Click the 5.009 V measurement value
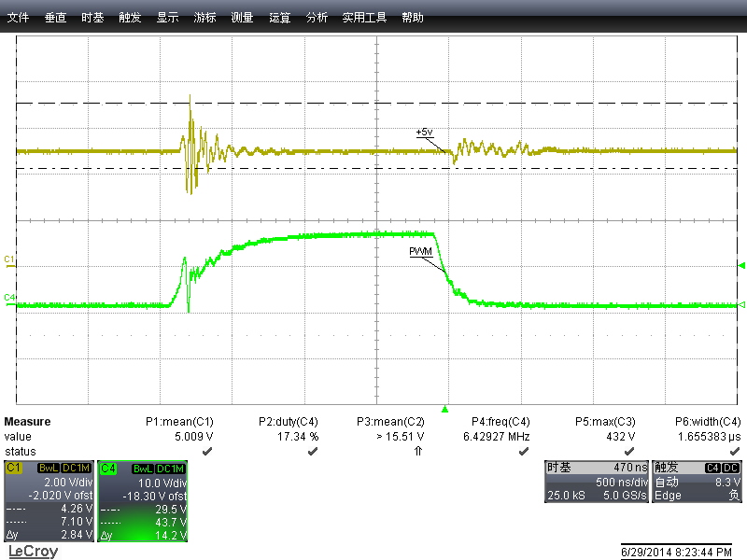Image resolution: width=747 pixels, height=560 pixels. 194,437
